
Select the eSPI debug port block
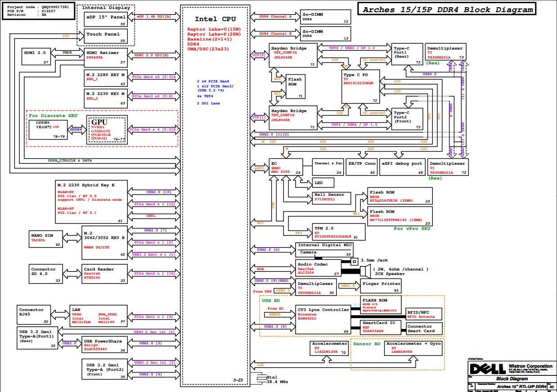[x=402, y=167]
